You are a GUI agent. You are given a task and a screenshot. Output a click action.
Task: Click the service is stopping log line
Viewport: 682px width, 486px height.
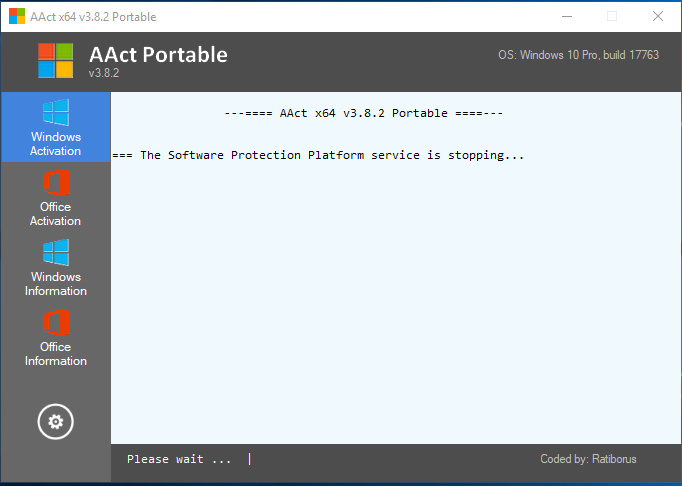pos(319,155)
